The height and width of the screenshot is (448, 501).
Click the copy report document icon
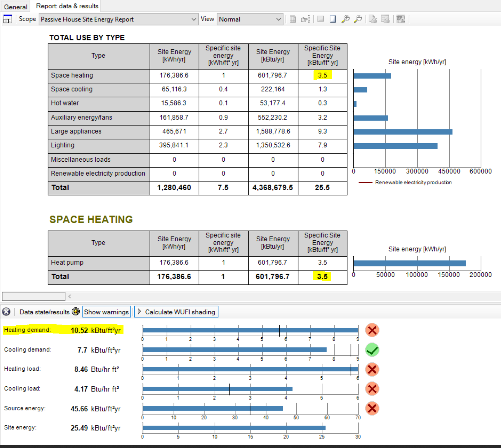click(x=293, y=19)
